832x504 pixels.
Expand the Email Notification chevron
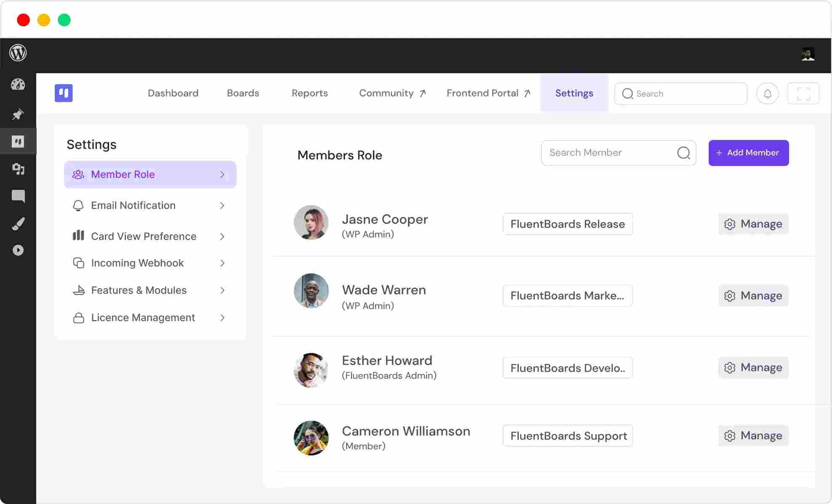pyautogui.click(x=222, y=205)
